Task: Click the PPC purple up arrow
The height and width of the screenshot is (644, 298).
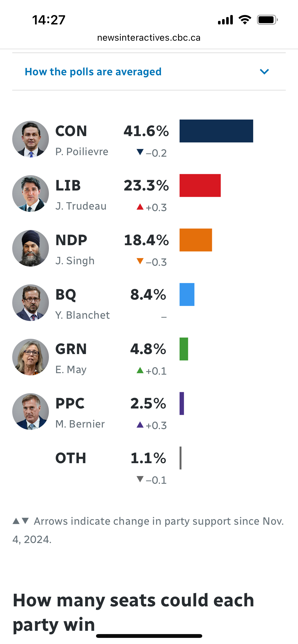Action: point(140,425)
